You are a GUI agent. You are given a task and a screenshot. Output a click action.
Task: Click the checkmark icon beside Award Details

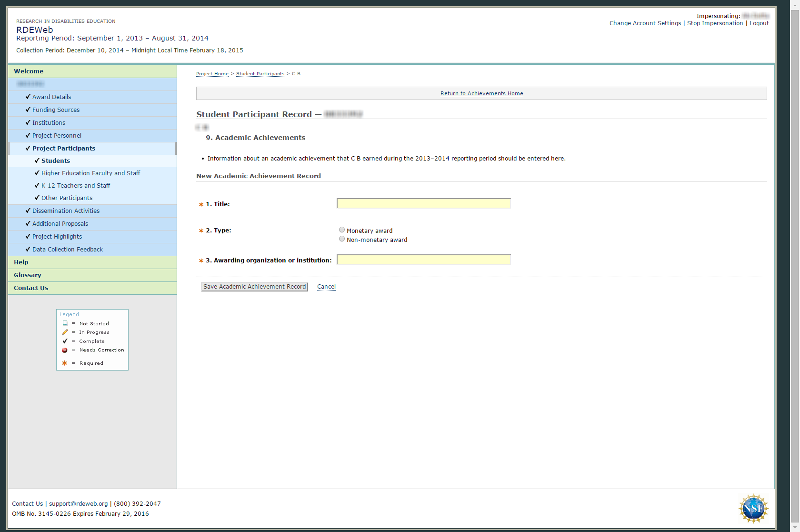(x=28, y=97)
